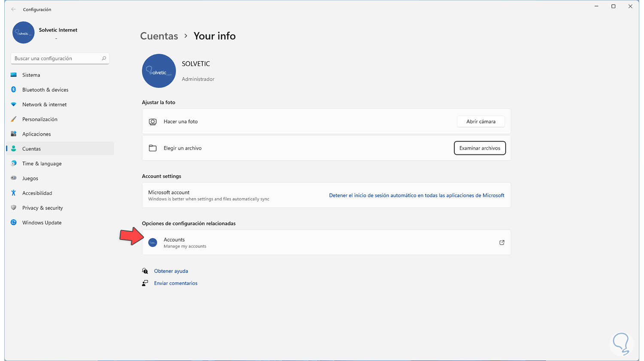Click the back arrow in title bar

pos(13,9)
